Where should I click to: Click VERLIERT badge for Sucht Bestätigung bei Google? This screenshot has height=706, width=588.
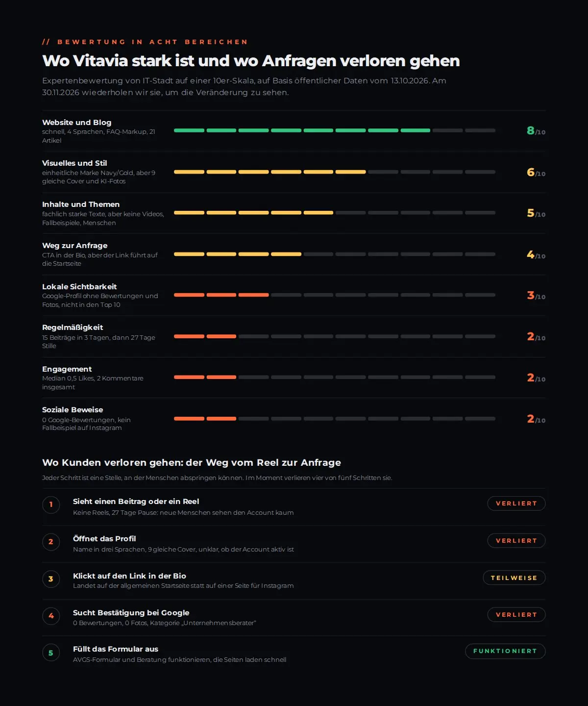click(516, 615)
